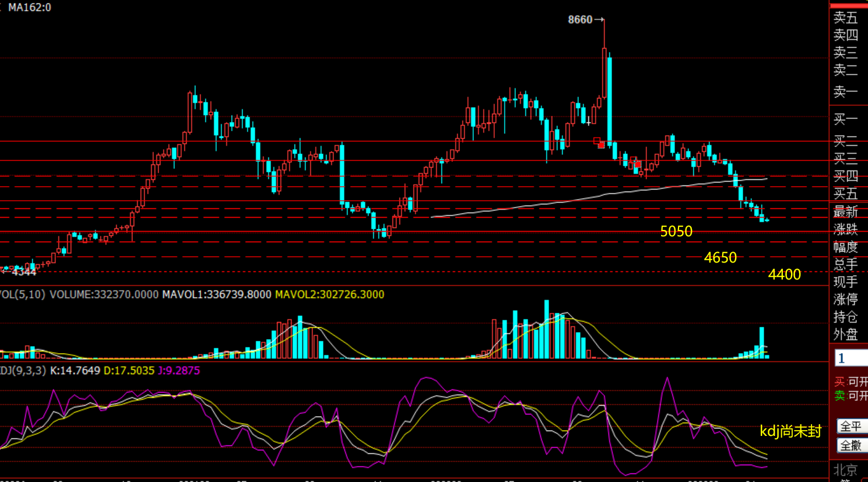Click the 4650 yellow price annotation

[721, 258]
